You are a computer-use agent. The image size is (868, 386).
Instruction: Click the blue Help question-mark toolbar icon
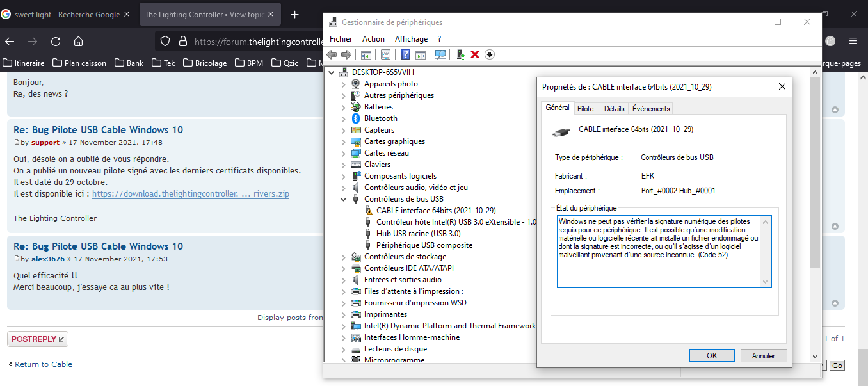(x=405, y=55)
